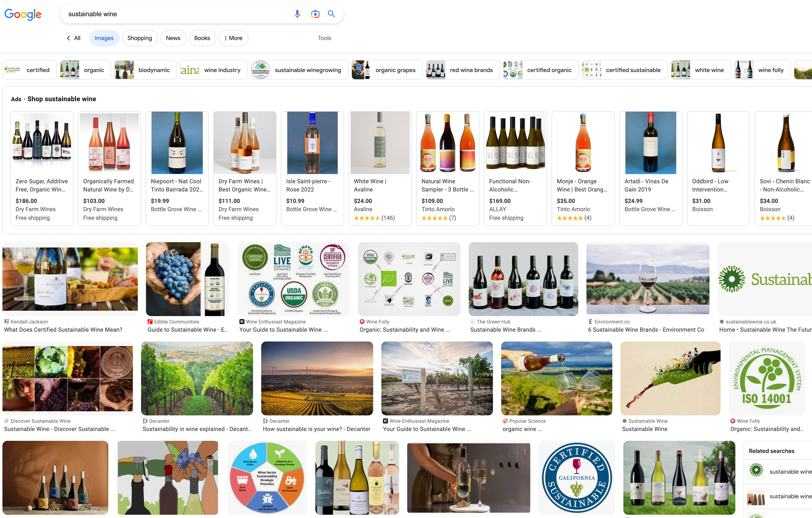
Task: Open 6 Sustainable Wine Brands link
Action: [x=646, y=330]
